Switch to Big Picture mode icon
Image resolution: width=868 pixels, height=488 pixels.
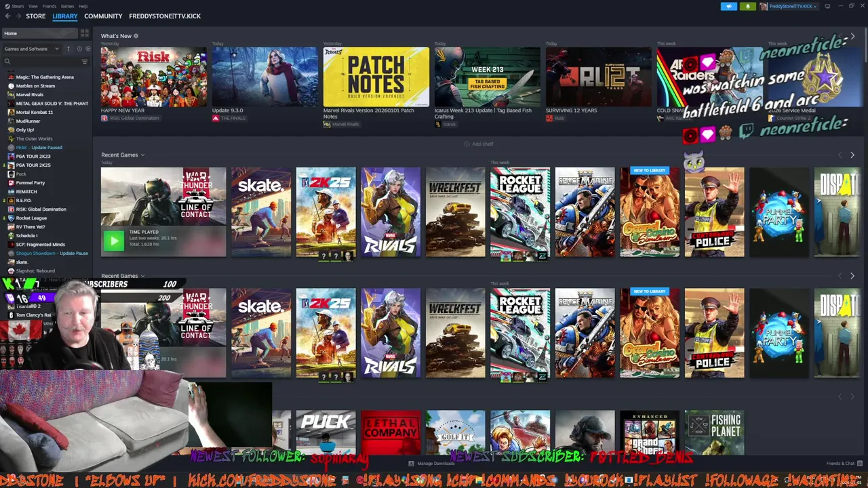pos(827,6)
